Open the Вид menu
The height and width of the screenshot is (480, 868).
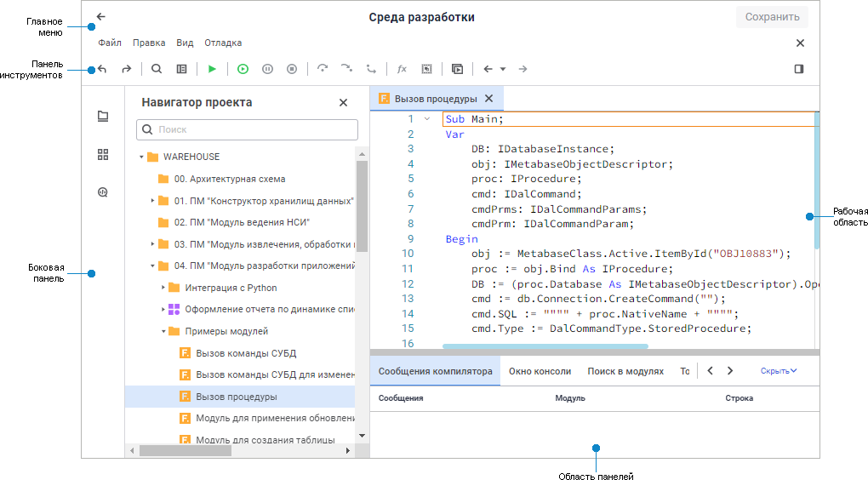tap(185, 43)
